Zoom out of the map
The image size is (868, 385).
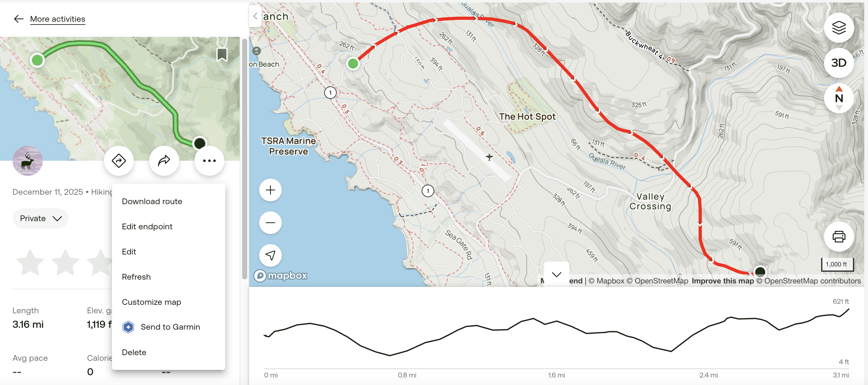tap(270, 222)
